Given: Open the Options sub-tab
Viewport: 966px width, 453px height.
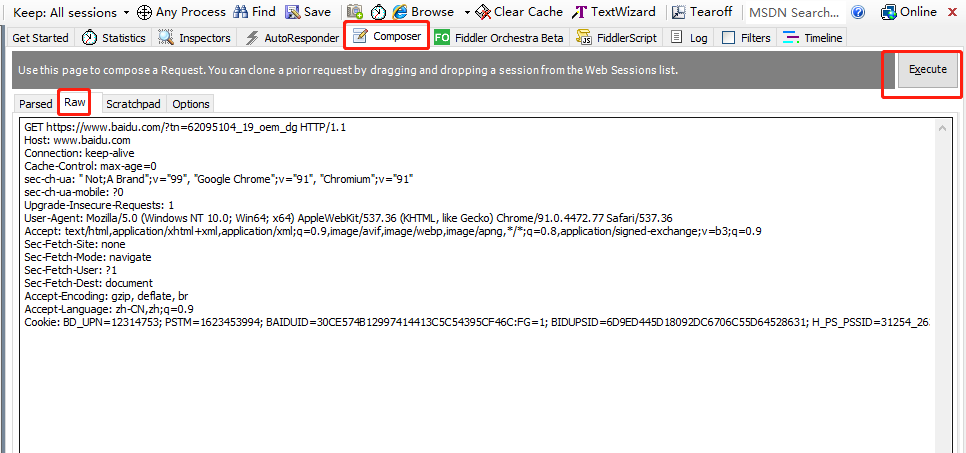Looking at the screenshot, I should click(191, 104).
